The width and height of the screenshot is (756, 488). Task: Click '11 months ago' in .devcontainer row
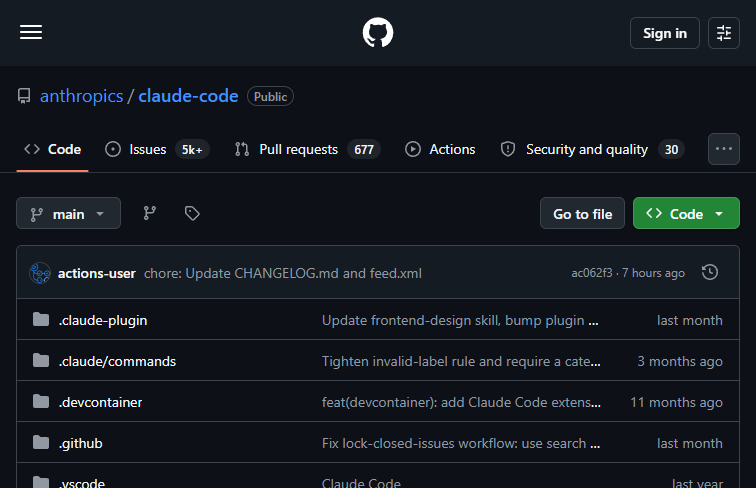pos(676,402)
